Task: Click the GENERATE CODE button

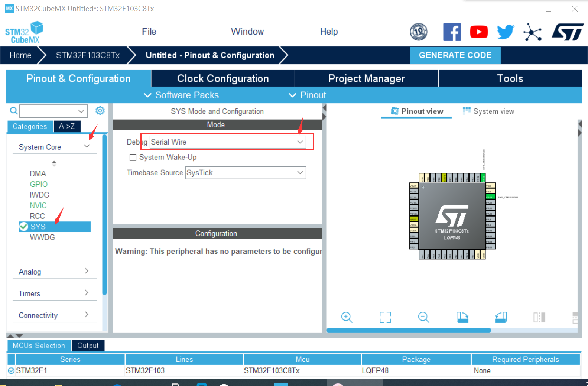Action: pos(455,55)
